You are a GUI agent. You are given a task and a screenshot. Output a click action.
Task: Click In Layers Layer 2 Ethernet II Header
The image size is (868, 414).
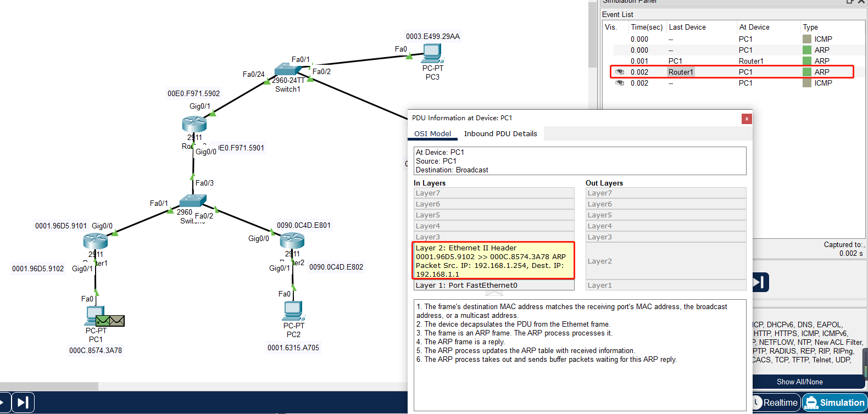[x=494, y=261]
